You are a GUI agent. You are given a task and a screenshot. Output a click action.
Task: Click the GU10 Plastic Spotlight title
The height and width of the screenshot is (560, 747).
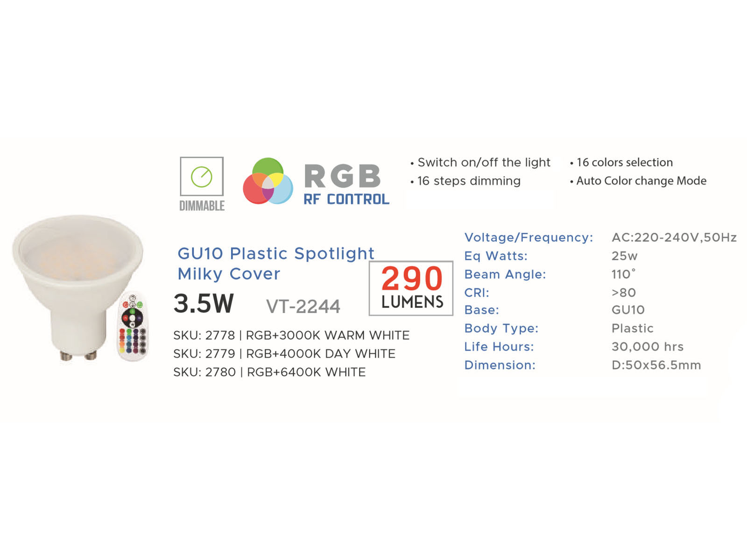[276, 253]
